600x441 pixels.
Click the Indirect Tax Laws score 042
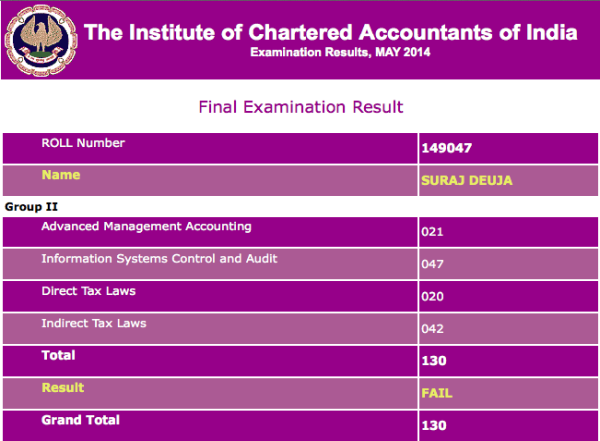click(432, 329)
